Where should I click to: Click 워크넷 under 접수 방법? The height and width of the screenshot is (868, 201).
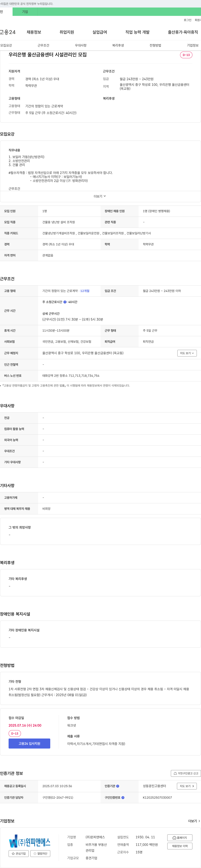click(x=71, y=726)
